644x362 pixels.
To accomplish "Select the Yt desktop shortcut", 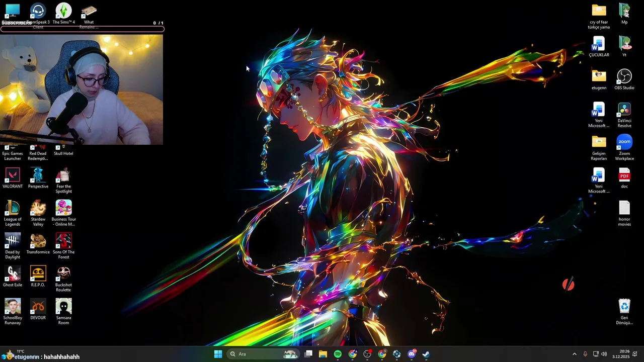I will point(624,44).
